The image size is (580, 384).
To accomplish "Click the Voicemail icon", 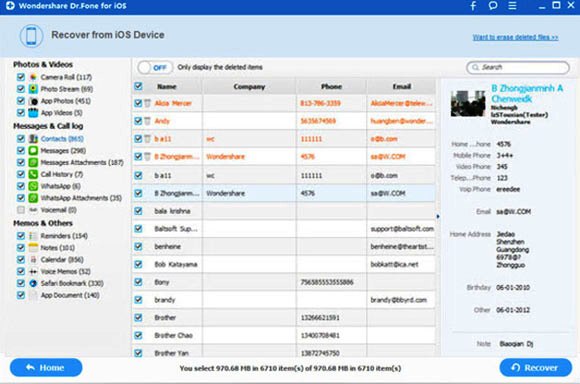I will click(x=33, y=210).
